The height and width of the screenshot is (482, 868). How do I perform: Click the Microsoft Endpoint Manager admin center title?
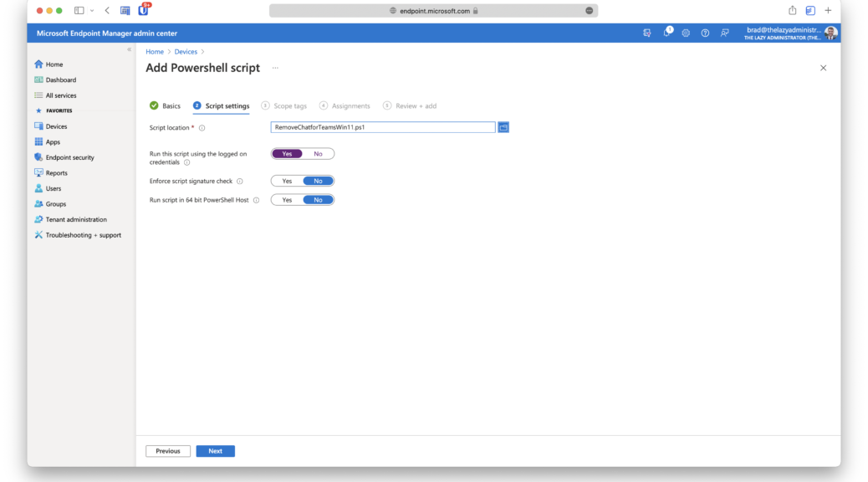pyautogui.click(x=107, y=33)
